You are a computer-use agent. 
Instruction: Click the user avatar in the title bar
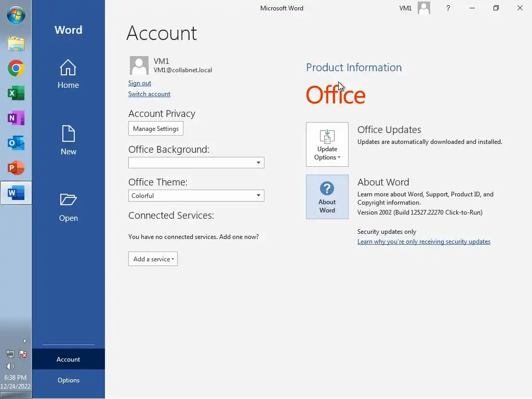424,8
